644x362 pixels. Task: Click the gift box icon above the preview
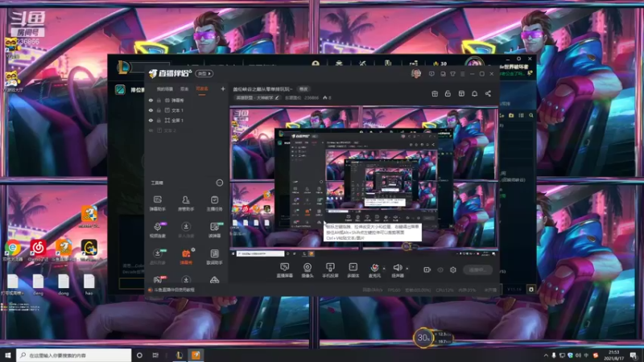(435, 93)
